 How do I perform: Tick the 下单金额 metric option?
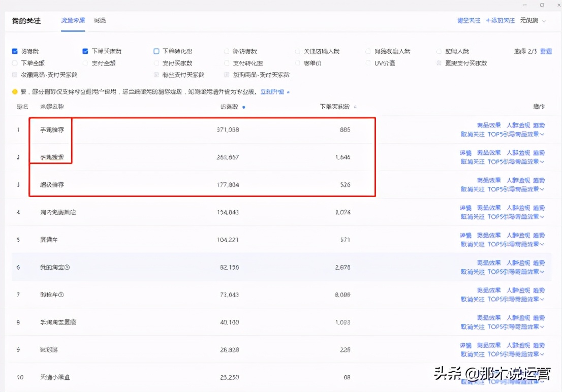coord(15,63)
